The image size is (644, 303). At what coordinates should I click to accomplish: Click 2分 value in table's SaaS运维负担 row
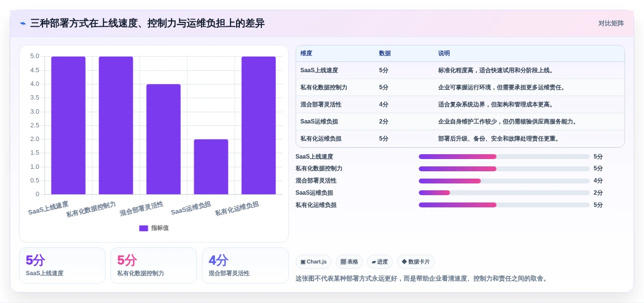click(384, 121)
